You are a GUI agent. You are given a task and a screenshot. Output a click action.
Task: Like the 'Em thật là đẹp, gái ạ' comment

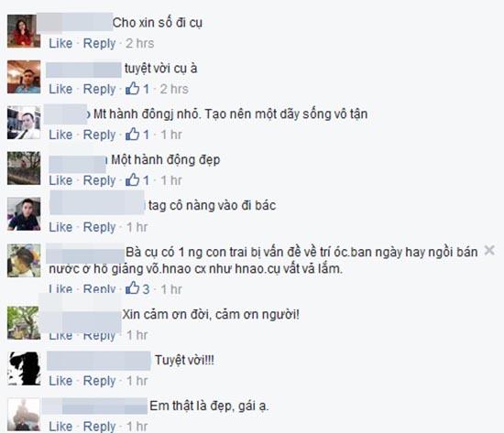tap(60, 427)
